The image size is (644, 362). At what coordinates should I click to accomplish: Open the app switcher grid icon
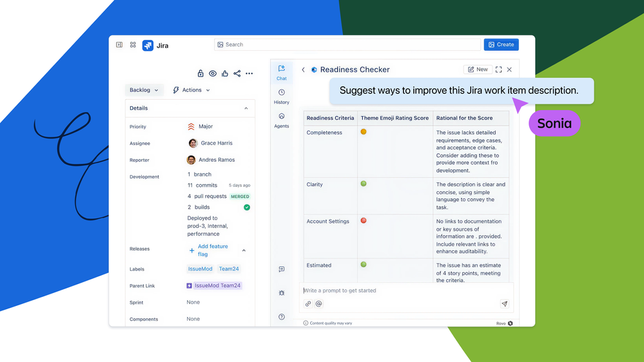click(133, 44)
